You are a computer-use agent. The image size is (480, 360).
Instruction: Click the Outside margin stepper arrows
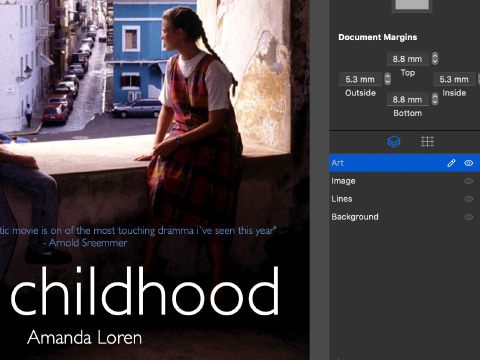tap(387, 79)
